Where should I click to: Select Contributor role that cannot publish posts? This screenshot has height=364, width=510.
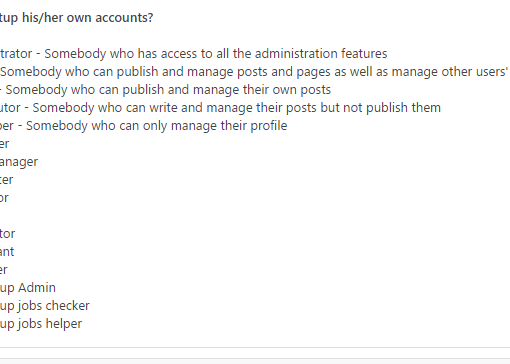(220, 108)
